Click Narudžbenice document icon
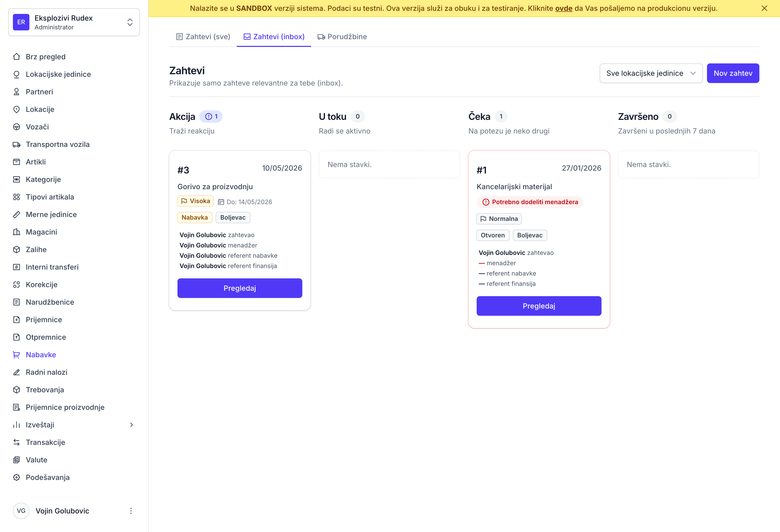780x532 pixels. (x=17, y=302)
